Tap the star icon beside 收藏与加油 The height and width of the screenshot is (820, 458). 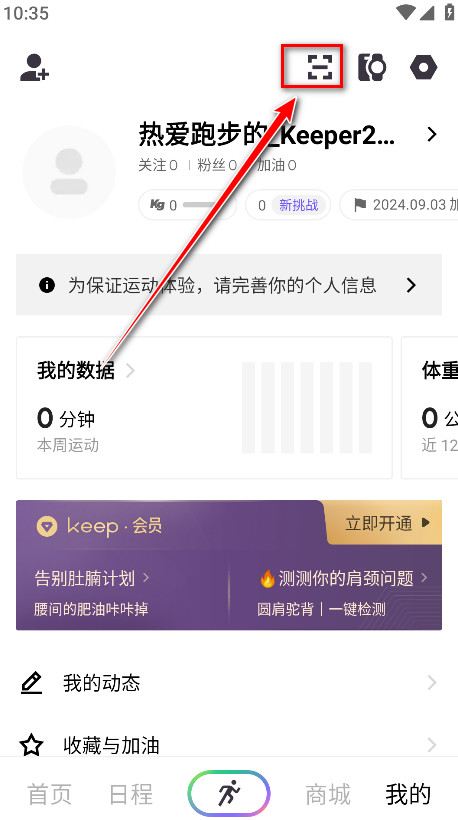(31, 745)
